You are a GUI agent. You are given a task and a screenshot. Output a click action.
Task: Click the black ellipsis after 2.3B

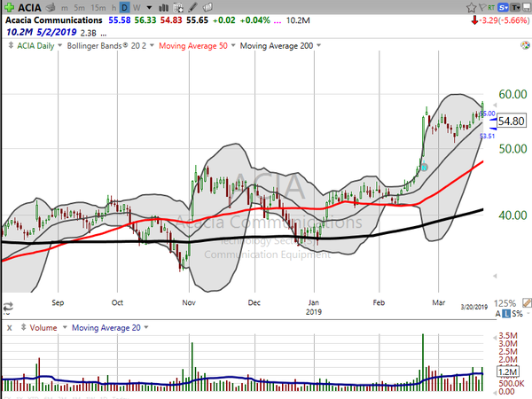click(104, 34)
